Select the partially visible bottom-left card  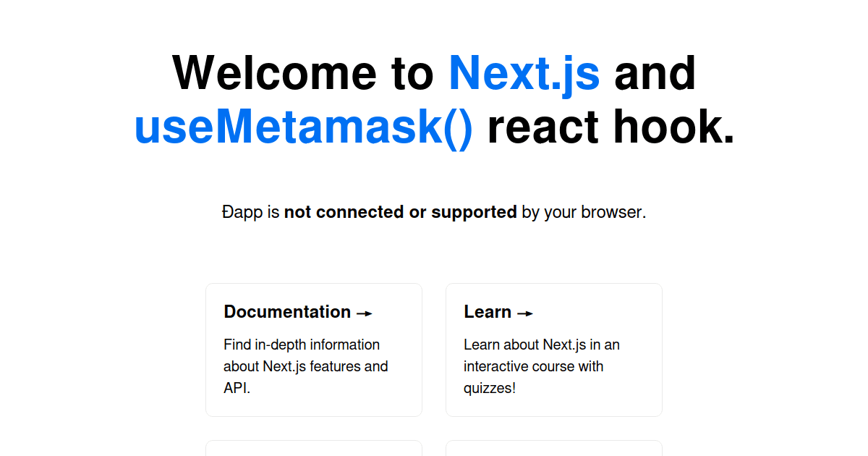pyautogui.click(x=314, y=448)
